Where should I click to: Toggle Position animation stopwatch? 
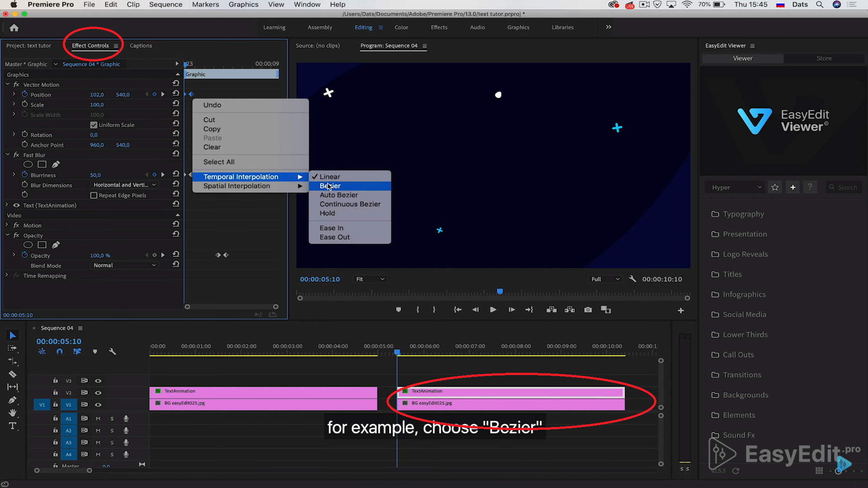coord(25,94)
